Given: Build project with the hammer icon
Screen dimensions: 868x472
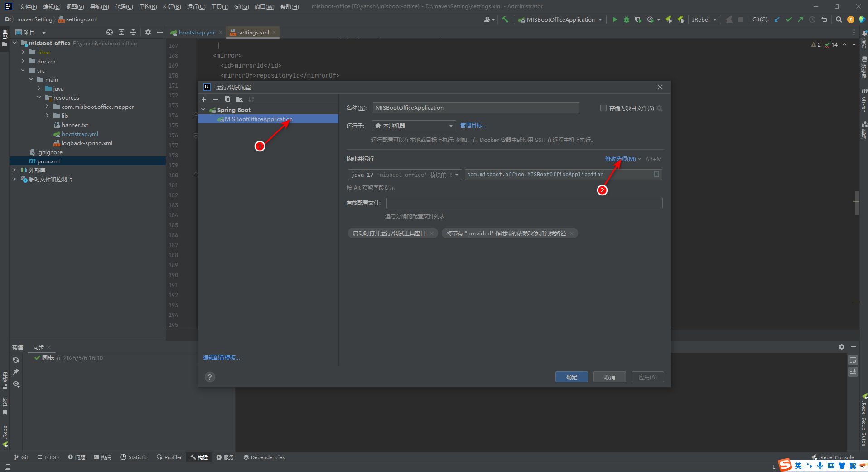Looking at the screenshot, I should point(505,19).
